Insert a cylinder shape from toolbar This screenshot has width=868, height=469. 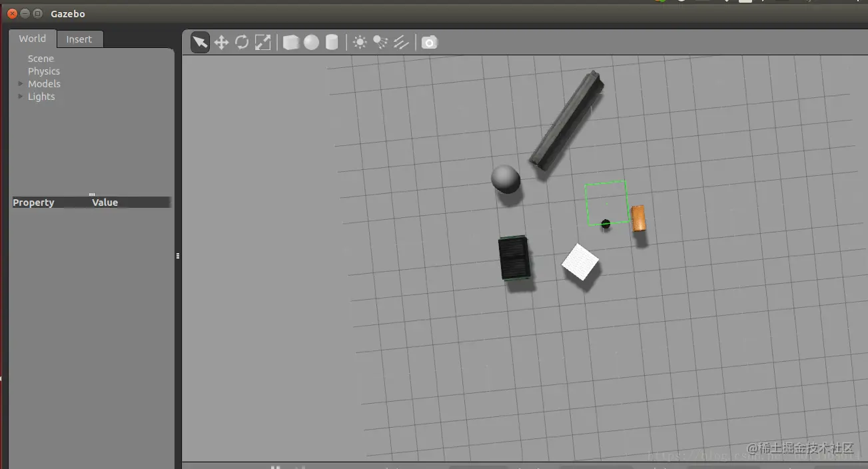tap(332, 43)
